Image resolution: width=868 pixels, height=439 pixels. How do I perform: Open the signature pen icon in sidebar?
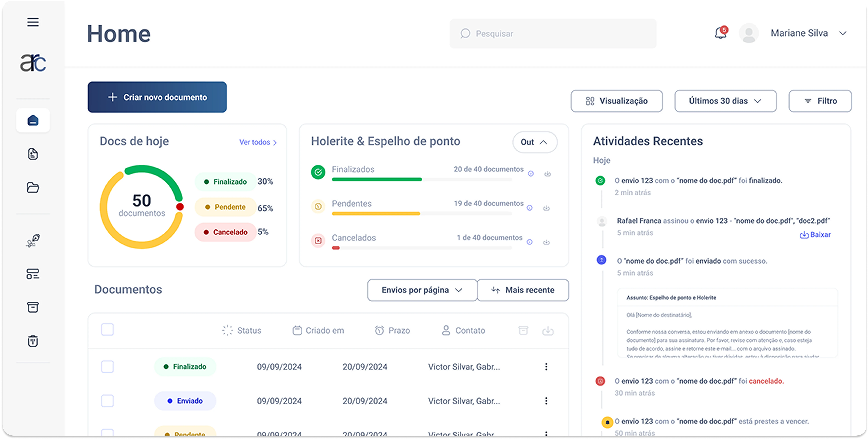tap(33, 240)
